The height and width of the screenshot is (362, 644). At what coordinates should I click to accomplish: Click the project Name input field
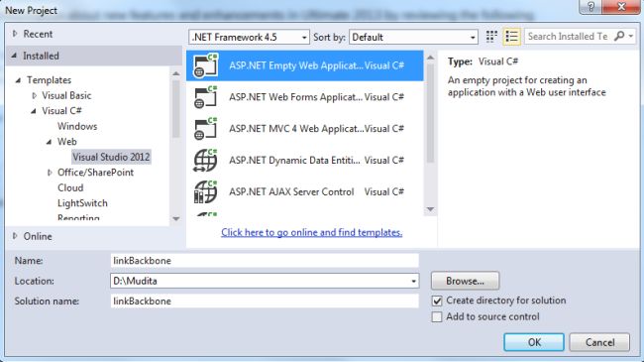click(265, 261)
